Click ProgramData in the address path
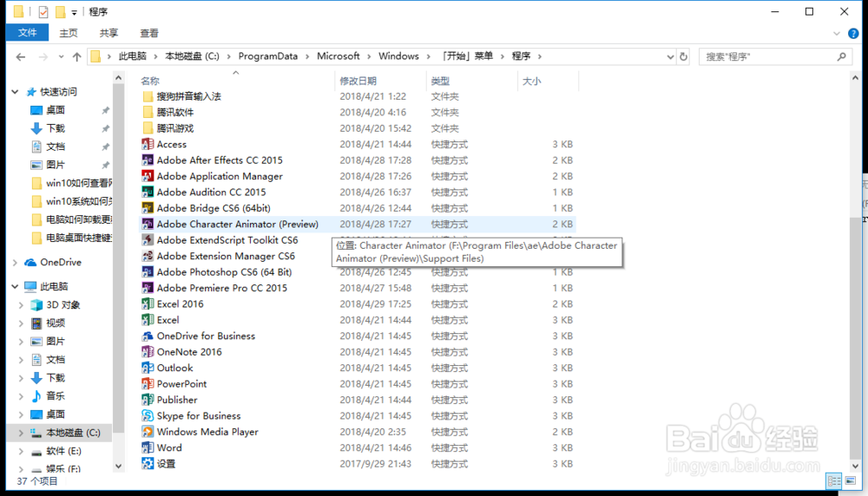The width and height of the screenshot is (868, 496). click(x=268, y=56)
